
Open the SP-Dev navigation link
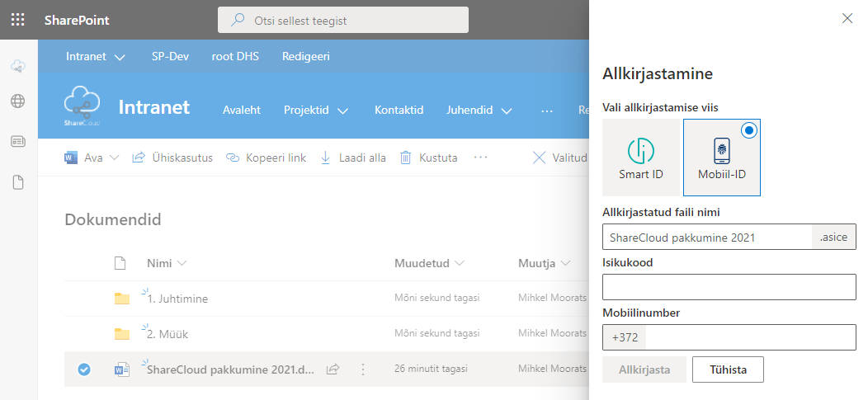(170, 56)
